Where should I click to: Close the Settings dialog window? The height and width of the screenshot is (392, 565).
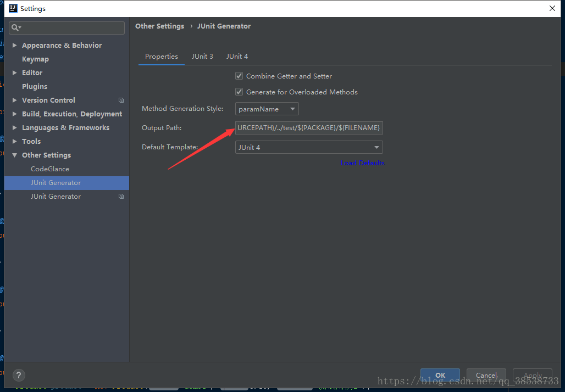coord(552,8)
